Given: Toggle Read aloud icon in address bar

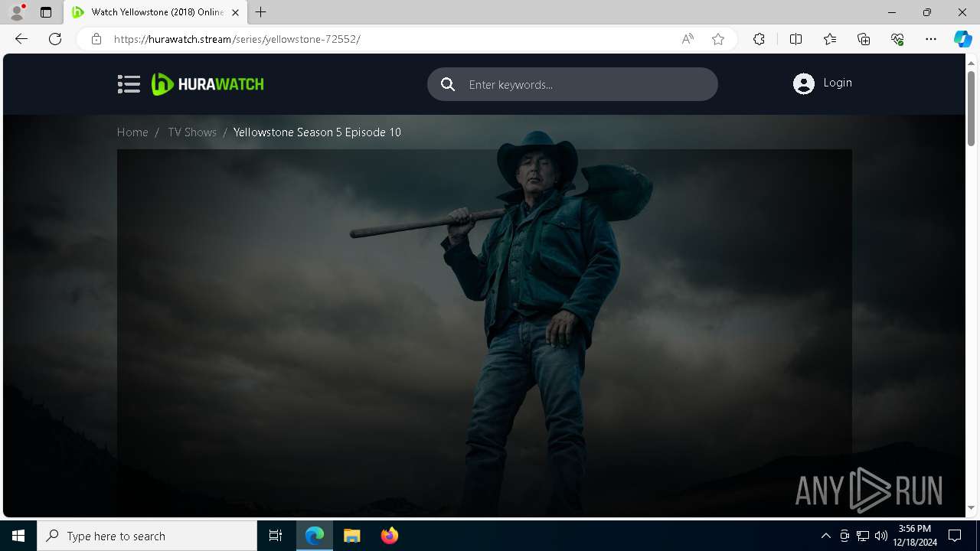Looking at the screenshot, I should pos(688,39).
